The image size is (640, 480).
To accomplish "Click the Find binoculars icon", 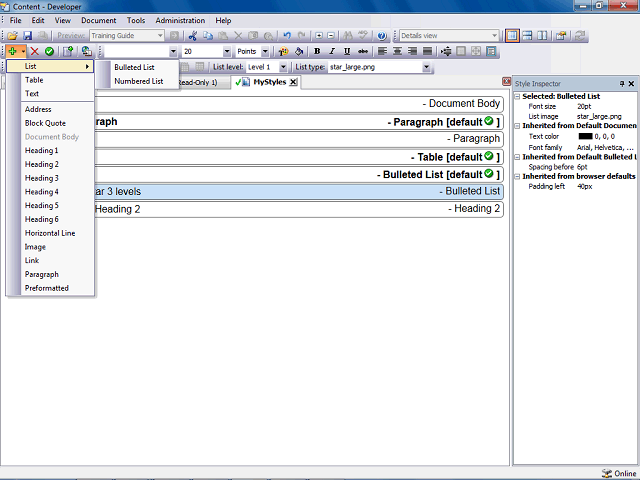I will point(348,36).
